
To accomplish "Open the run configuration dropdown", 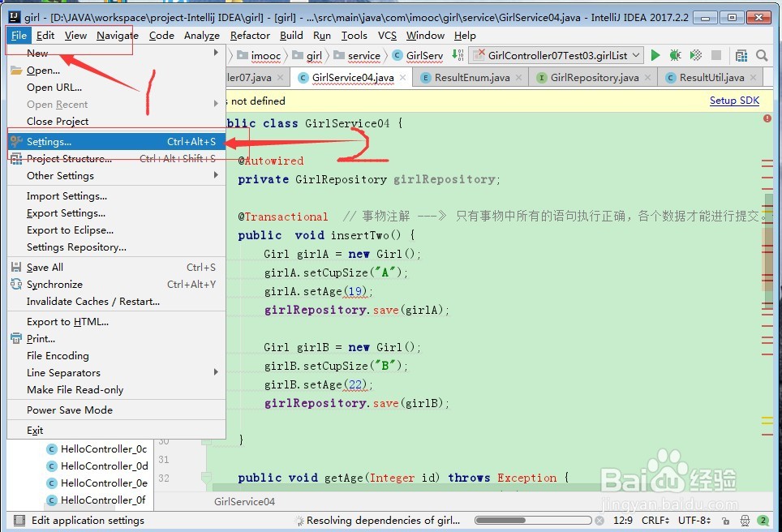I will click(556, 55).
